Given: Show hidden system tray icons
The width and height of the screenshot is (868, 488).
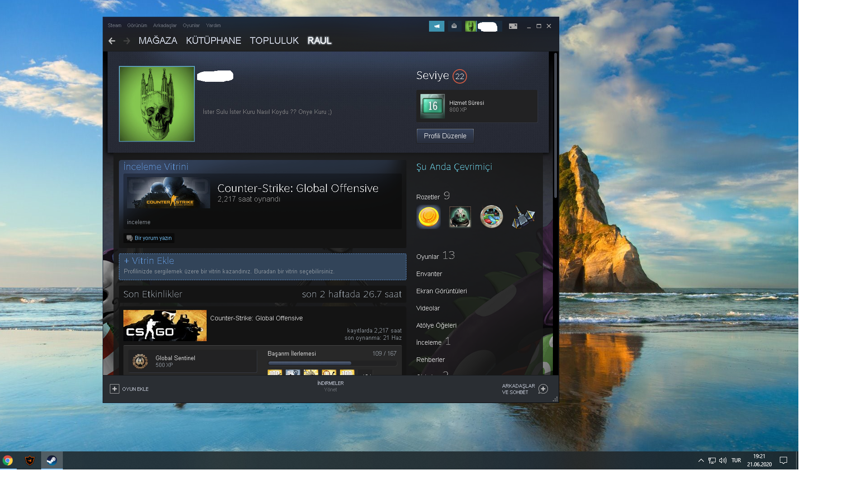Looking at the screenshot, I should coord(701,460).
